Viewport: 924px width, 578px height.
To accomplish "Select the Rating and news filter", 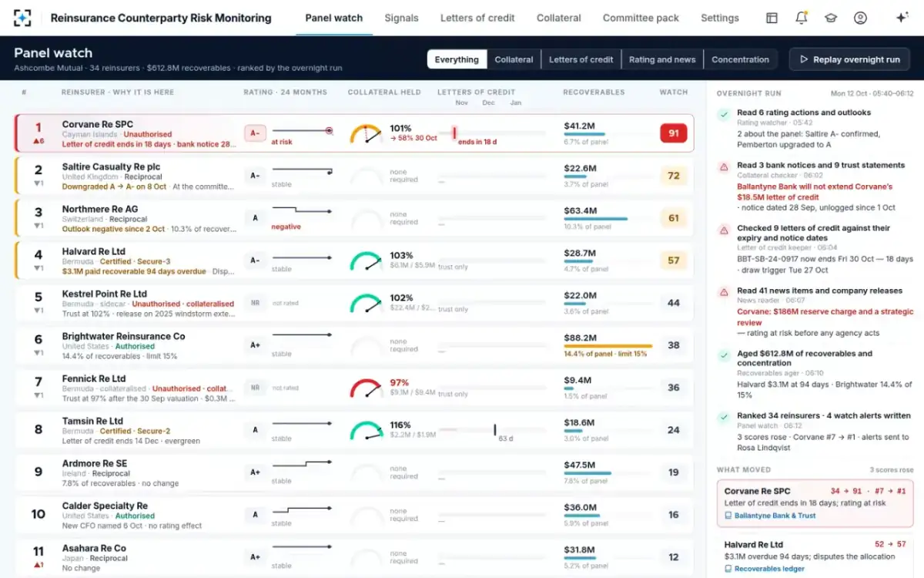I will pyautogui.click(x=662, y=59).
